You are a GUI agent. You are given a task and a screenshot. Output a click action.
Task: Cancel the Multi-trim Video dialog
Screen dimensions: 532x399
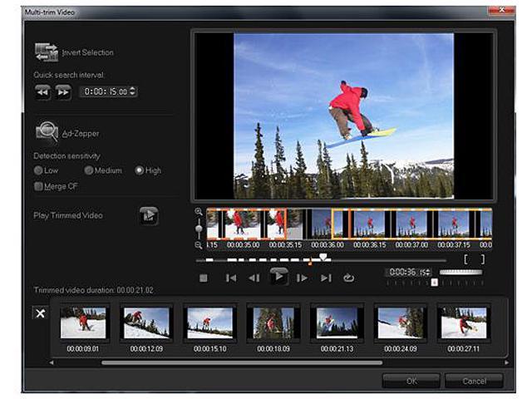pos(473,381)
